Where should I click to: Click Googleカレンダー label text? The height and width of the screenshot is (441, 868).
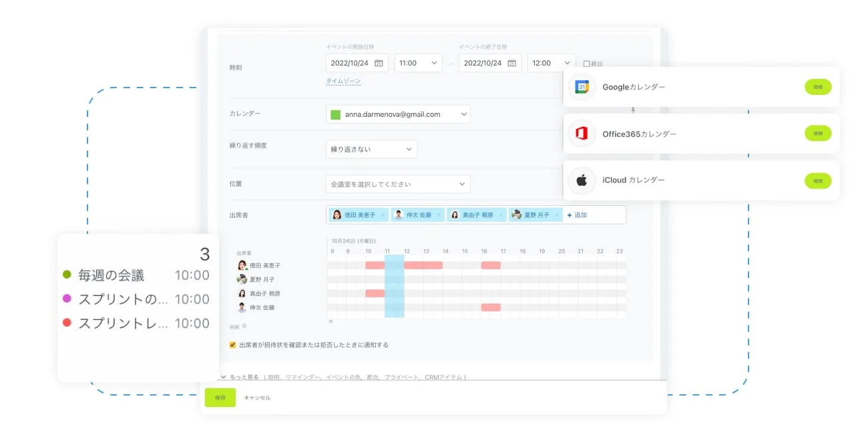(x=634, y=87)
